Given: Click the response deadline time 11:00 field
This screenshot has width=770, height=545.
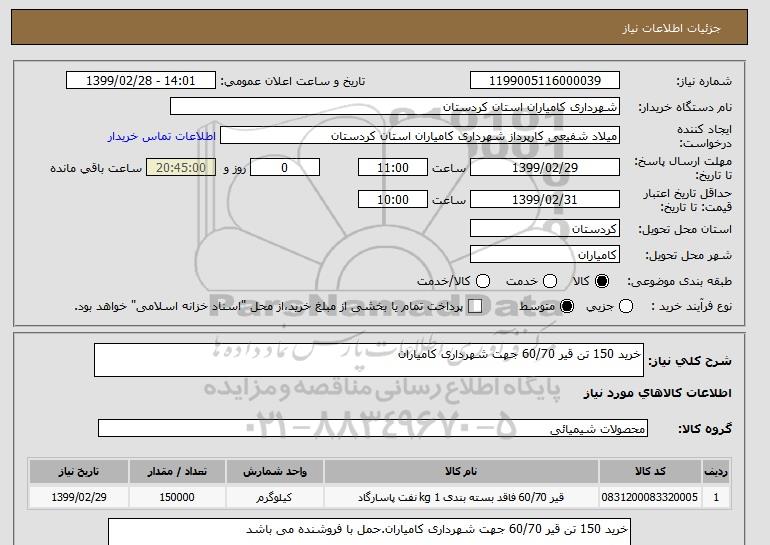Looking at the screenshot, I should (393, 167).
